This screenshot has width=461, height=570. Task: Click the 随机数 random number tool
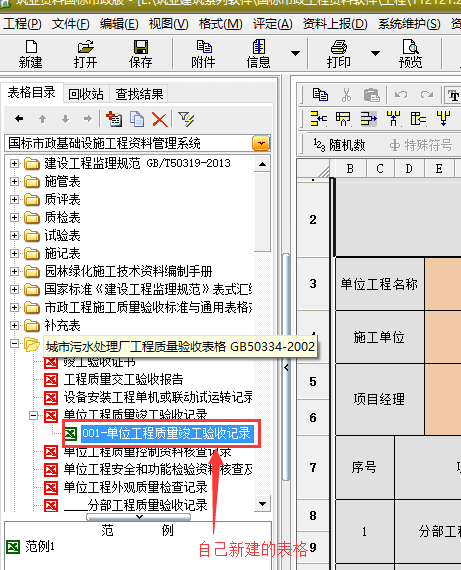coord(339,145)
